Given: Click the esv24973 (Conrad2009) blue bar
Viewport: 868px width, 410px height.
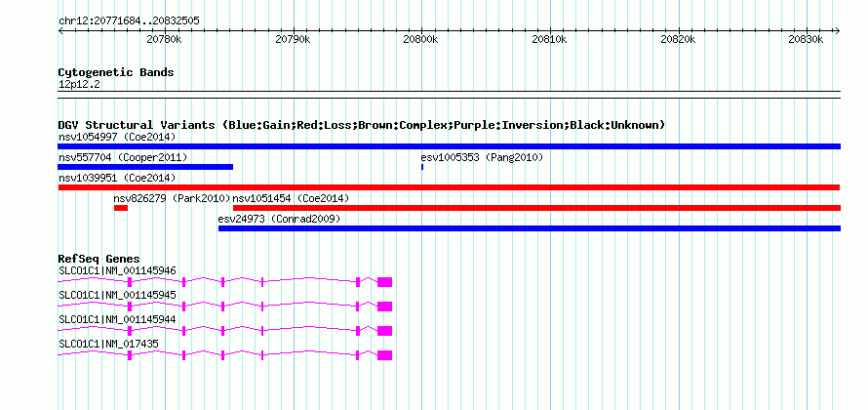Looking at the screenshot, I should coord(530,228).
